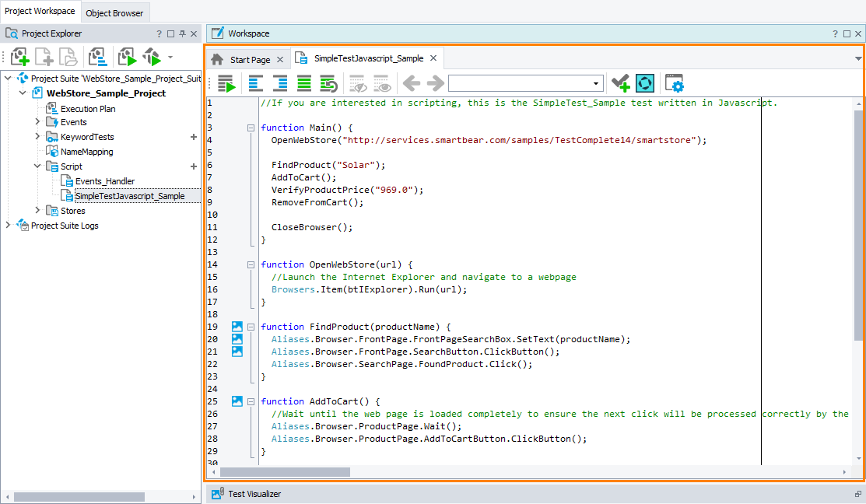Switch to the Object Browser tab
The width and height of the screenshot is (866, 504).
[114, 12]
